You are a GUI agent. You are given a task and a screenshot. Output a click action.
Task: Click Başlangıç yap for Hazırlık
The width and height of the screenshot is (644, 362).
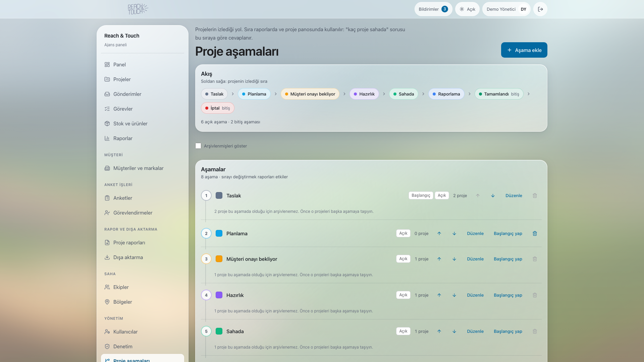point(508,295)
